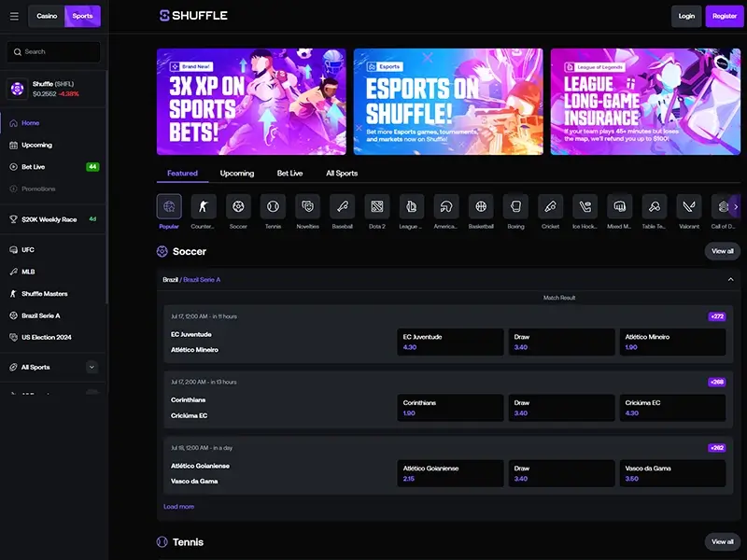Click View all for Tennis
This screenshot has height=560, width=747.
[722, 541]
